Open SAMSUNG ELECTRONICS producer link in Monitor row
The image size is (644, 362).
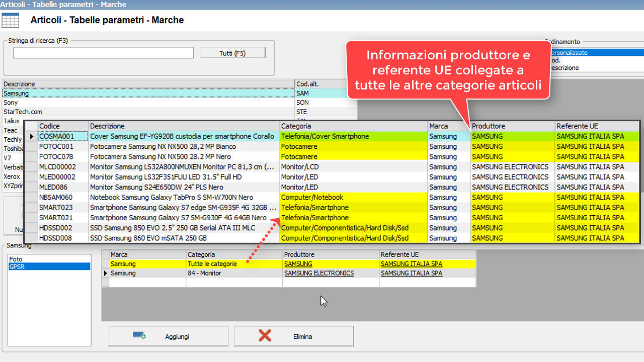pos(319,273)
